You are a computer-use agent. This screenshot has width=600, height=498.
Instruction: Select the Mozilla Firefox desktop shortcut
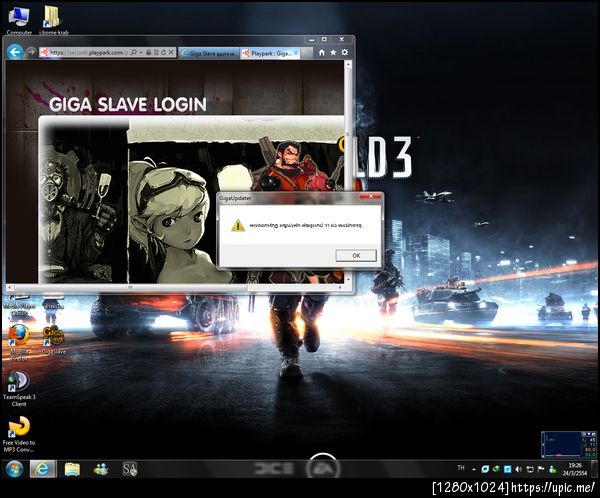tap(19, 342)
